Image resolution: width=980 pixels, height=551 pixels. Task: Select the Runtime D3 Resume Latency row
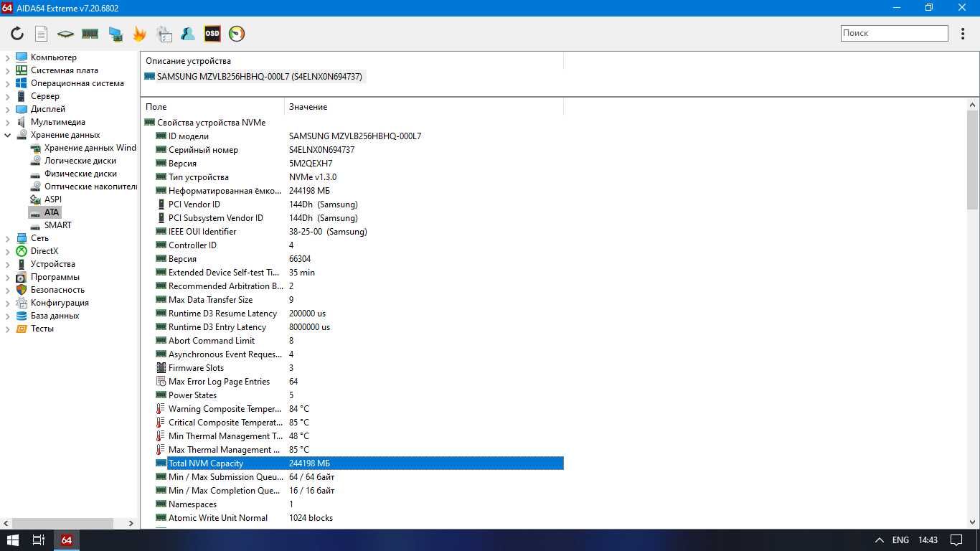tap(359, 314)
